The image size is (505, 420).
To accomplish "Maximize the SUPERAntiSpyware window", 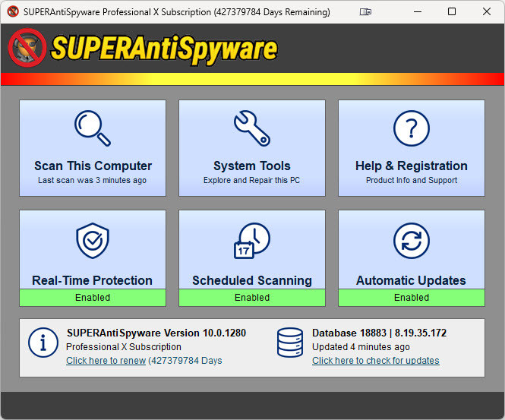I will (x=452, y=12).
